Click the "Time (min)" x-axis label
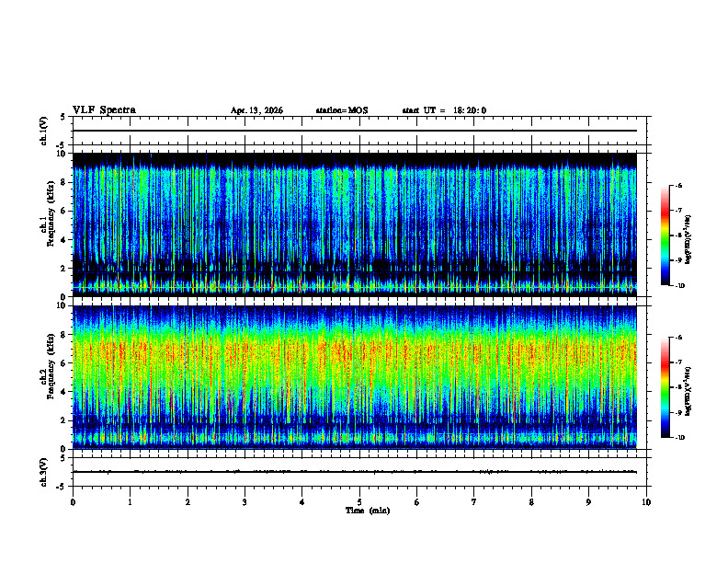 (x=368, y=511)
